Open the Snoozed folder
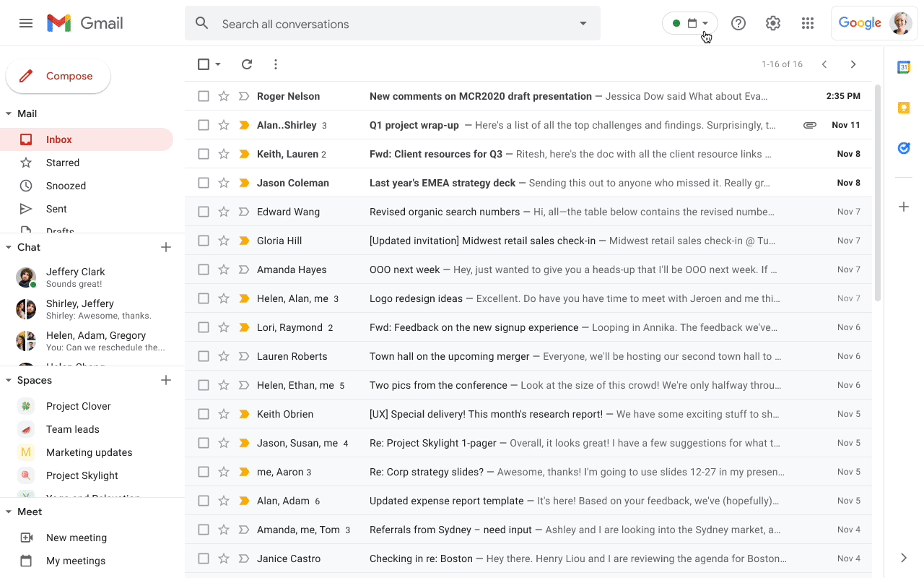Viewport: 924px width, 578px height. click(x=87, y=186)
